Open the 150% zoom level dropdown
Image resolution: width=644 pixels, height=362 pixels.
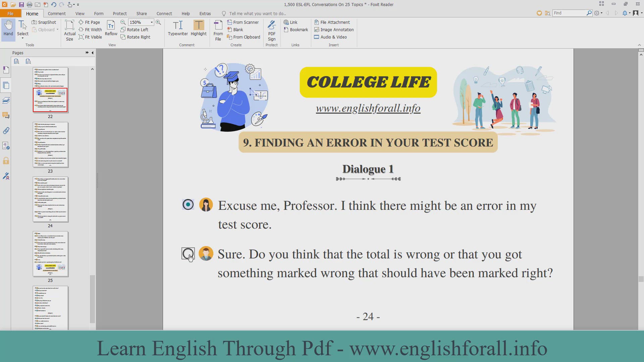pyautogui.click(x=152, y=22)
